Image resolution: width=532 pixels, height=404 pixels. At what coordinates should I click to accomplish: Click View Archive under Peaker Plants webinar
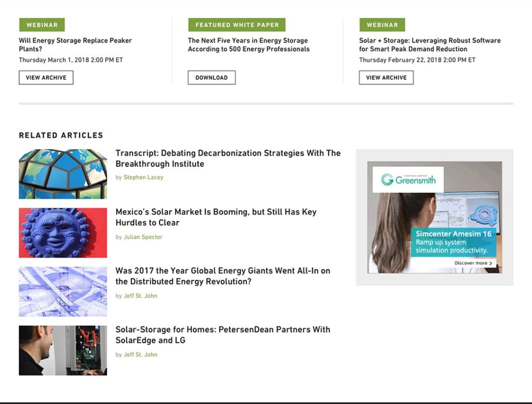46,77
